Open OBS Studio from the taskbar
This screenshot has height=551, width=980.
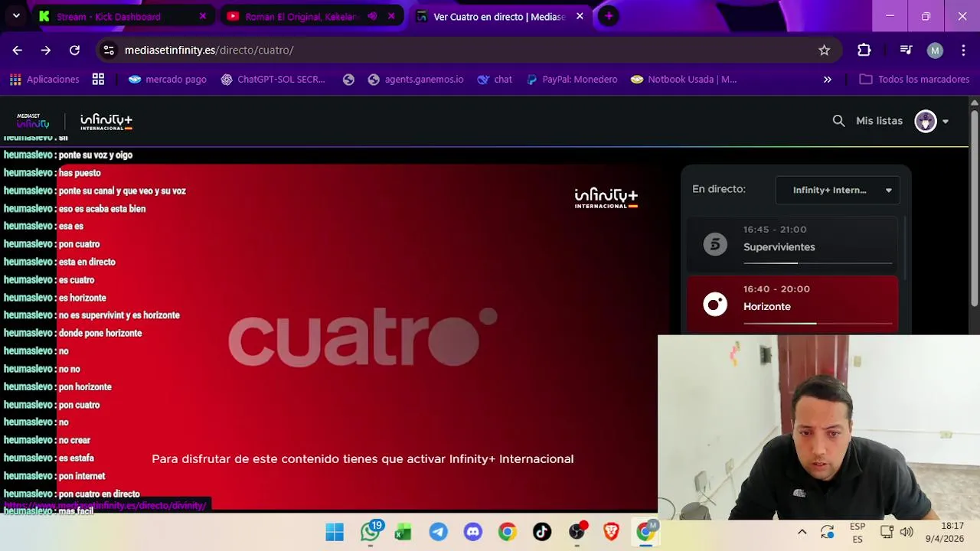(577, 532)
